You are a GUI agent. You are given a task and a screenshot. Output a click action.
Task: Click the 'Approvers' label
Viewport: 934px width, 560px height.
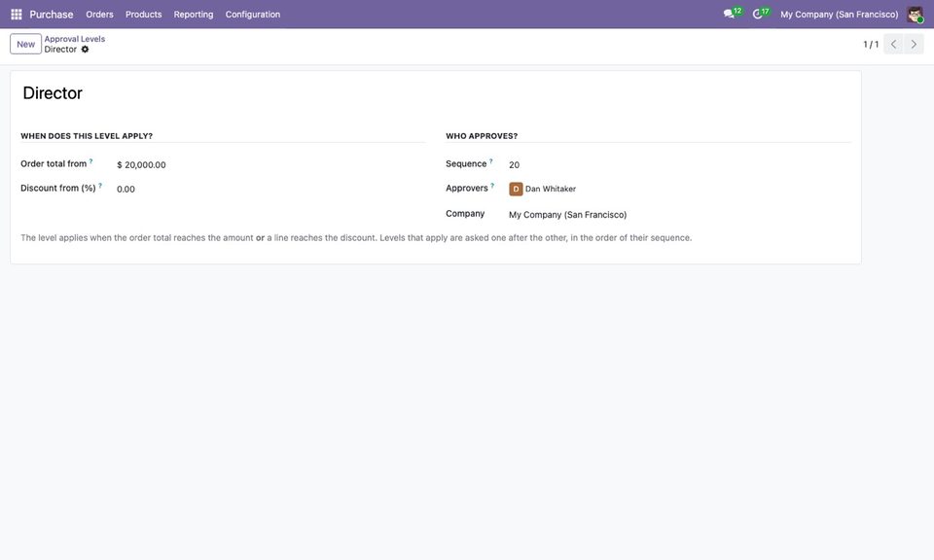click(x=467, y=188)
